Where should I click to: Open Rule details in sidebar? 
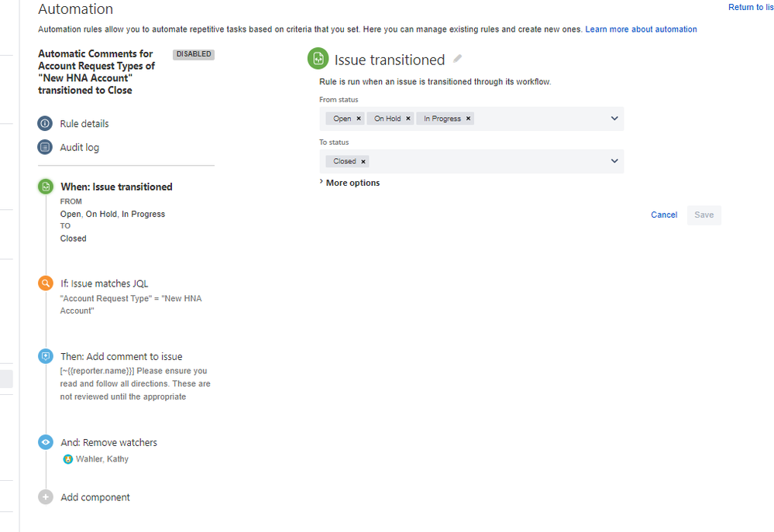[x=84, y=123]
